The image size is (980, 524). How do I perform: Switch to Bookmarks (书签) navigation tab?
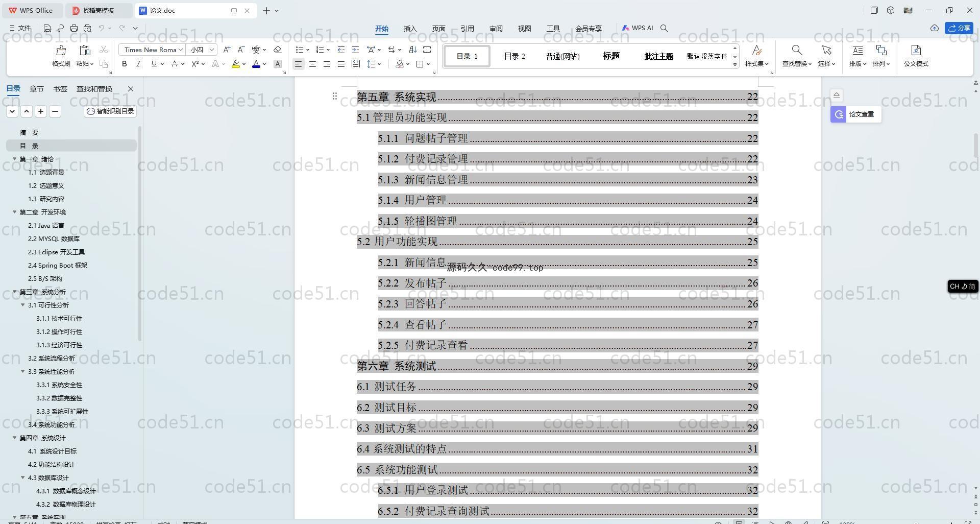[x=60, y=89]
